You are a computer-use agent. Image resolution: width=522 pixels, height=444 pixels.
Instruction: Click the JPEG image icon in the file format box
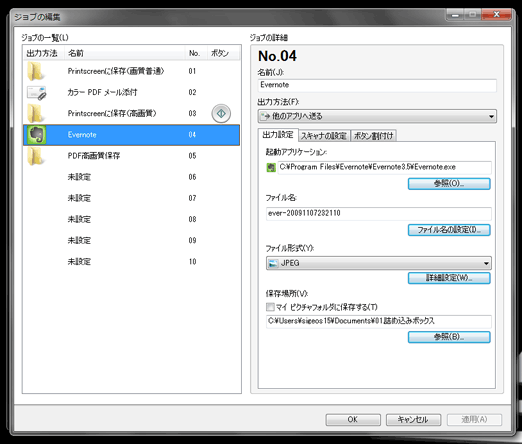273,263
